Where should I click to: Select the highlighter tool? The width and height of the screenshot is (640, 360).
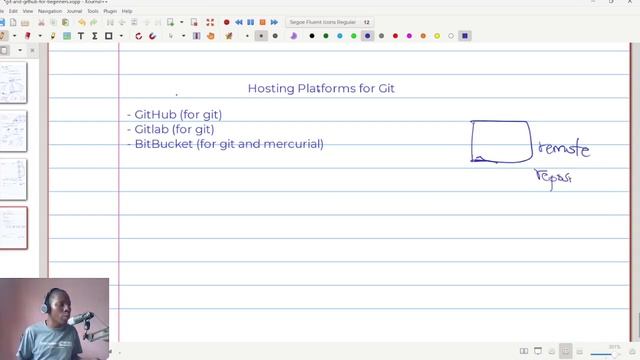coord(53,36)
